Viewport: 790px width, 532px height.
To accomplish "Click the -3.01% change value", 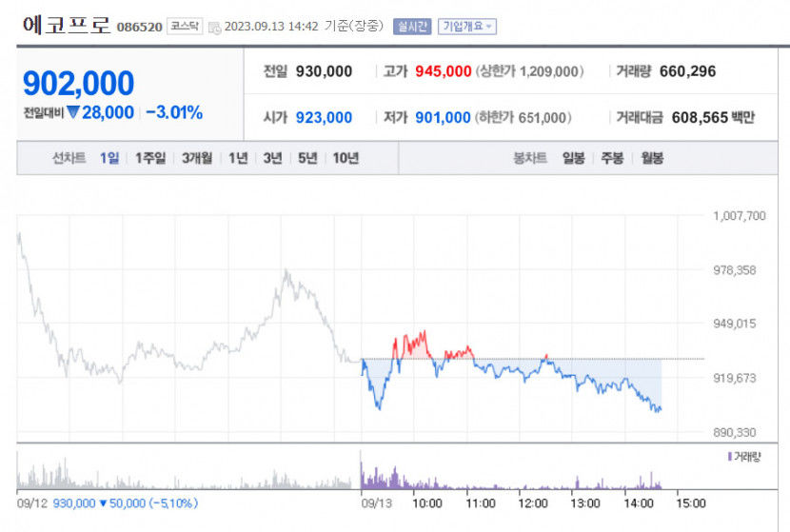I will pos(174,112).
